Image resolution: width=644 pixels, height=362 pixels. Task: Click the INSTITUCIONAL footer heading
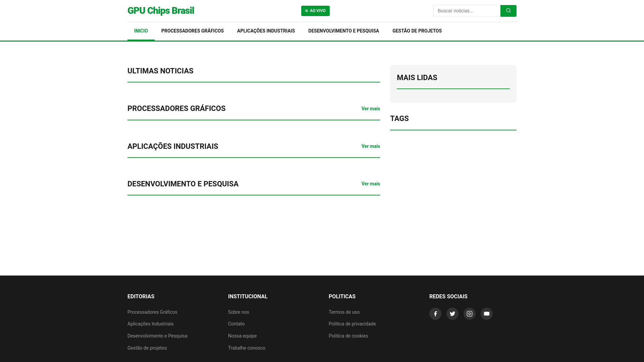coord(248,297)
